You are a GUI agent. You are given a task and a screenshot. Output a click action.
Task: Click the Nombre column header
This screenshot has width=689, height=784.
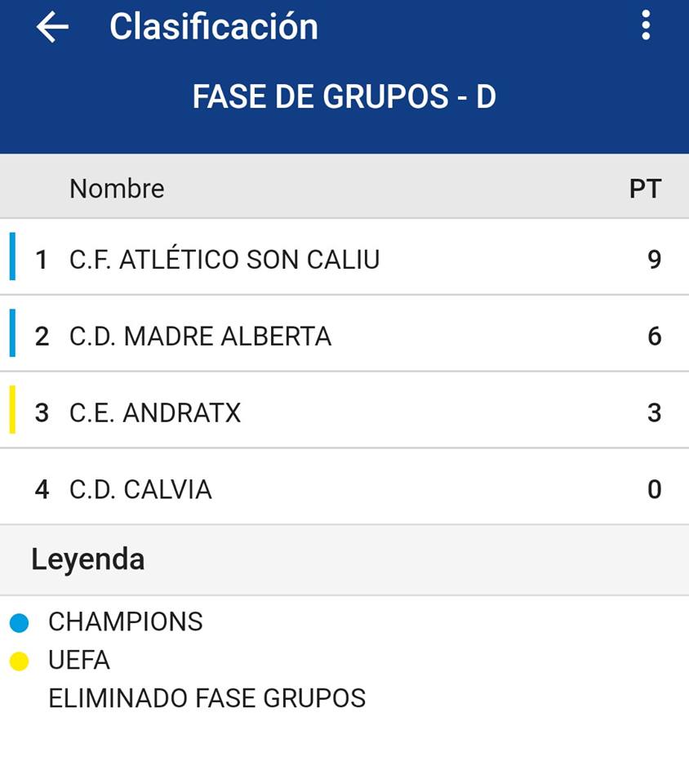coord(117,189)
